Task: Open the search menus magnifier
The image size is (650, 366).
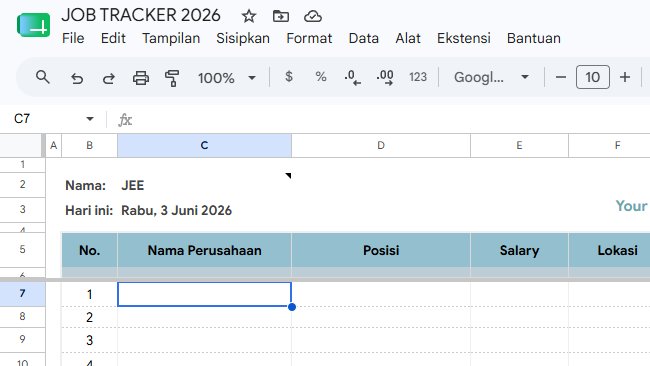Action: pos(43,77)
